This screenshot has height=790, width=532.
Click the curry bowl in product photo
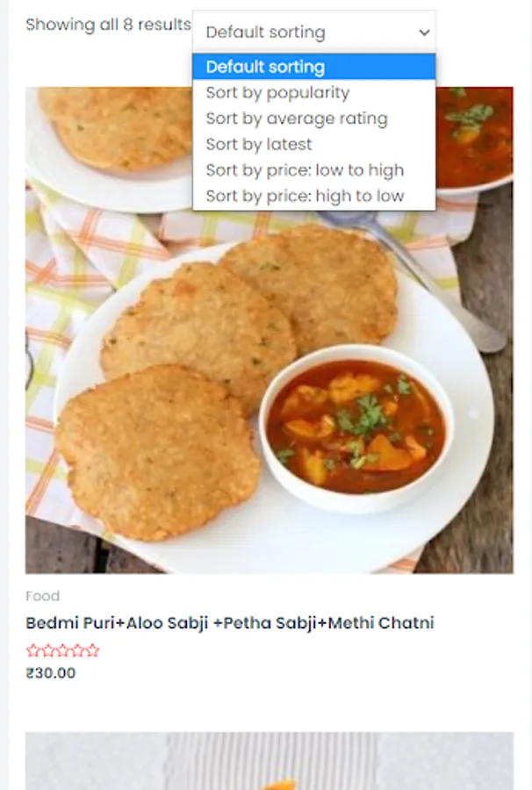(356, 428)
